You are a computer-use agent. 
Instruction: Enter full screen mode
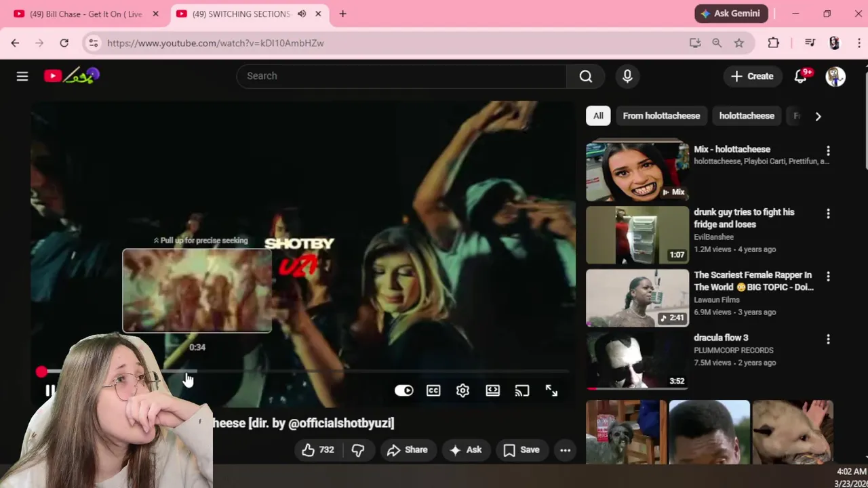[x=551, y=390]
